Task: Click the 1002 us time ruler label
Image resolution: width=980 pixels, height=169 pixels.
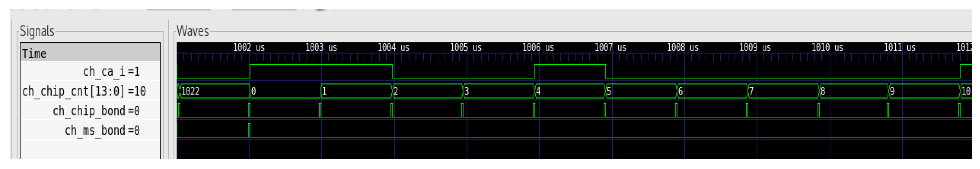Action: (x=248, y=48)
